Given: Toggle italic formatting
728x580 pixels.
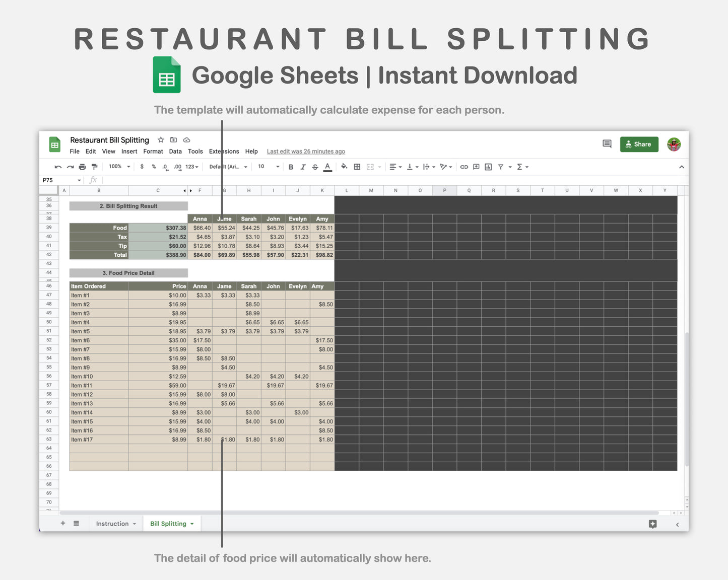Looking at the screenshot, I should click(303, 167).
